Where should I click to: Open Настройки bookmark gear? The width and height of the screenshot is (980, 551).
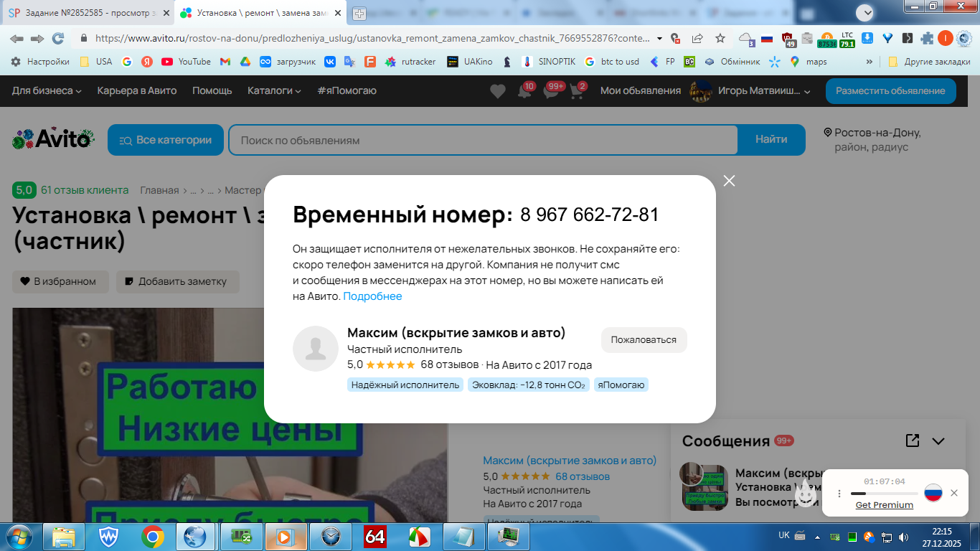click(x=40, y=62)
